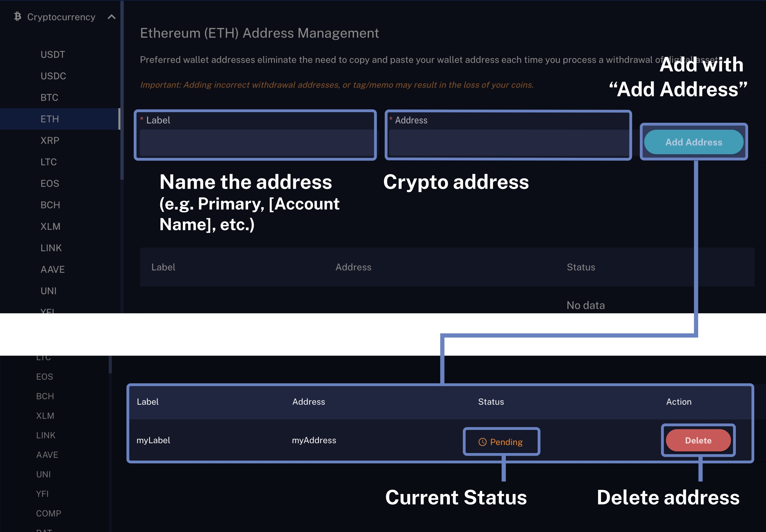766x532 pixels.
Task: Collapse the Cryptocurrency menu chevron
Action: (112, 17)
